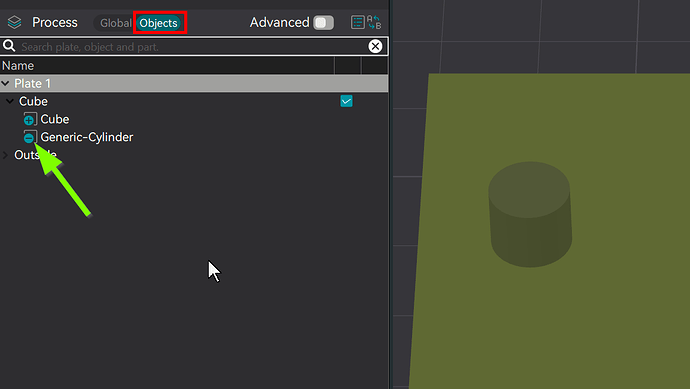Toggle the Advanced mode switch
This screenshot has width=690, height=389.
[323, 22]
